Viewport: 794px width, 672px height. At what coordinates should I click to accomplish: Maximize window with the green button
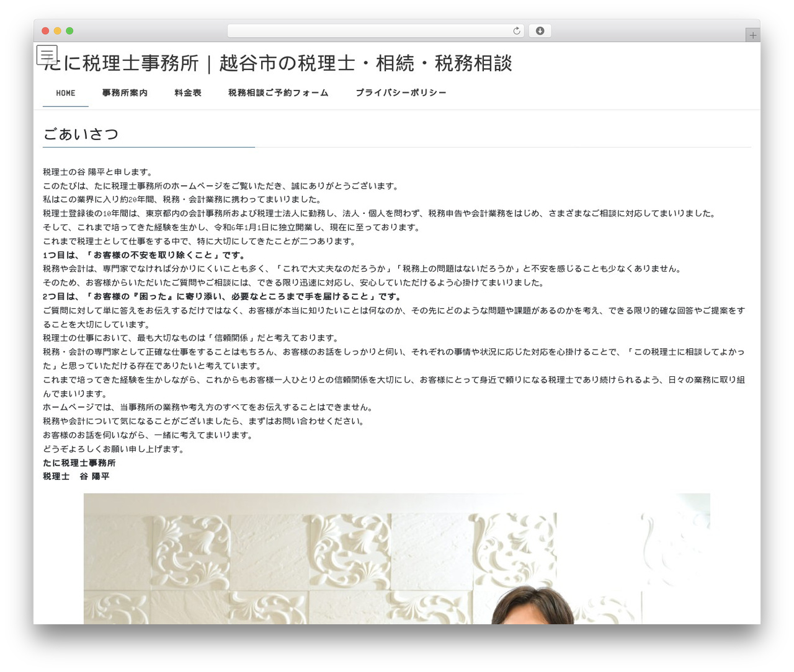(x=69, y=31)
